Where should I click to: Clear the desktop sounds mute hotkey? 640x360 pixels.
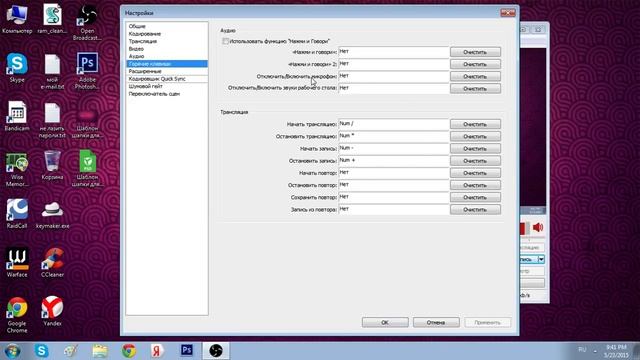475,89
